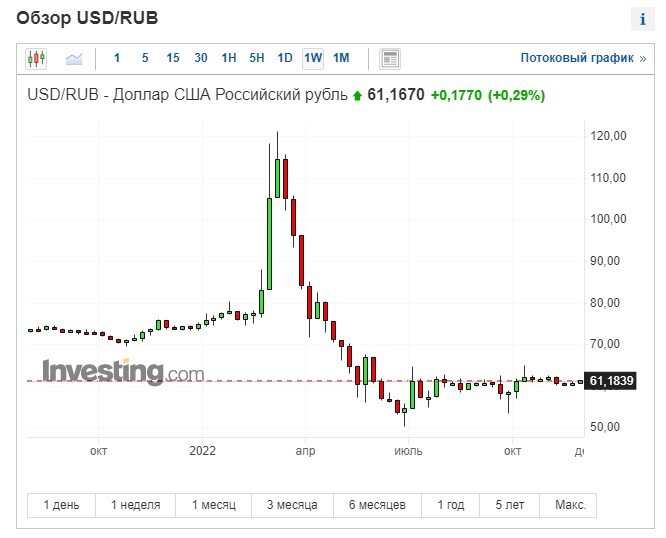This screenshot has width=666, height=538.
Task: Select the Макс. range tab
Action: pyautogui.click(x=568, y=505)
